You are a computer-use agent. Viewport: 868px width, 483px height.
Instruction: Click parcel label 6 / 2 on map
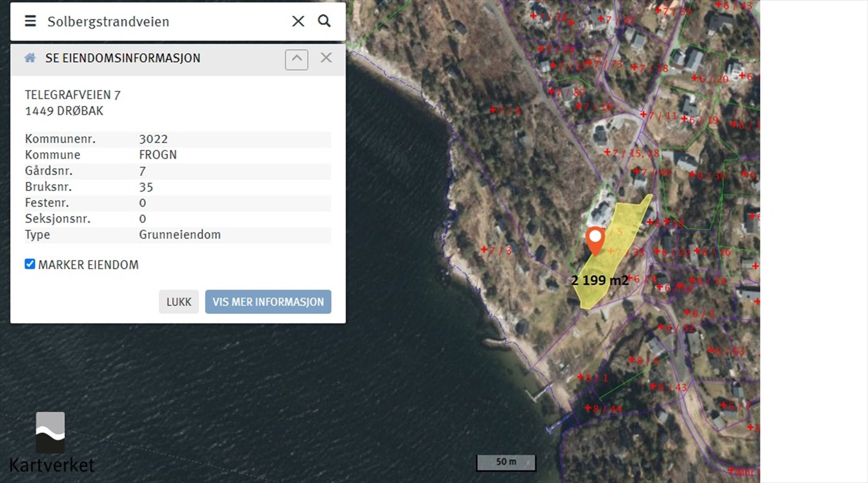click(699, 314)
